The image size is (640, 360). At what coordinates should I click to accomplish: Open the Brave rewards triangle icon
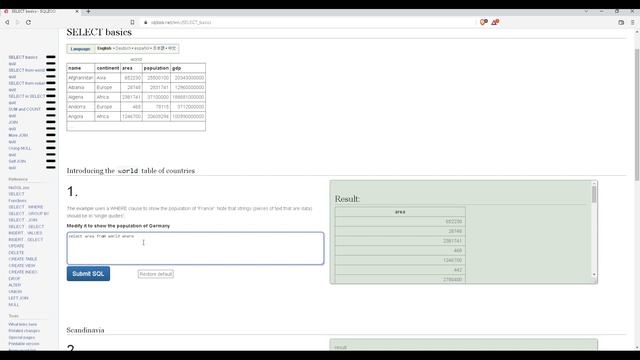[x=495, y=22]
